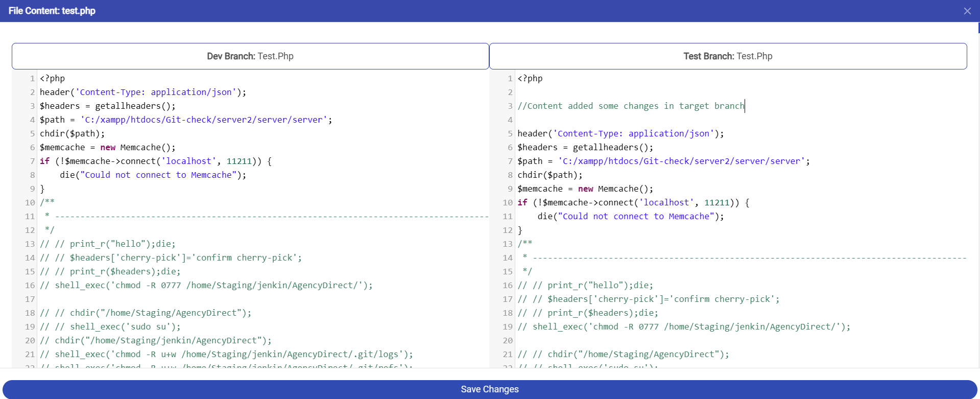Click the $path assignment in Test Branch pane
The image size is (980, 399).
pos(663,161)
